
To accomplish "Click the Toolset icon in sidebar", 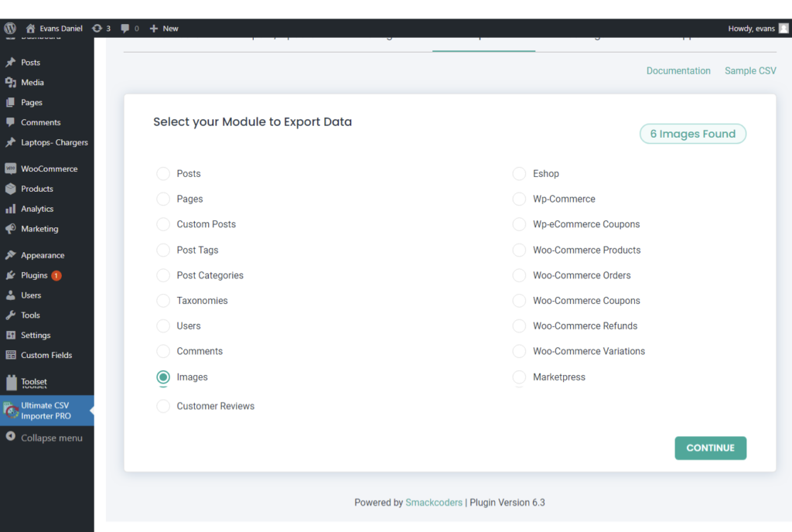I will 11,382.
